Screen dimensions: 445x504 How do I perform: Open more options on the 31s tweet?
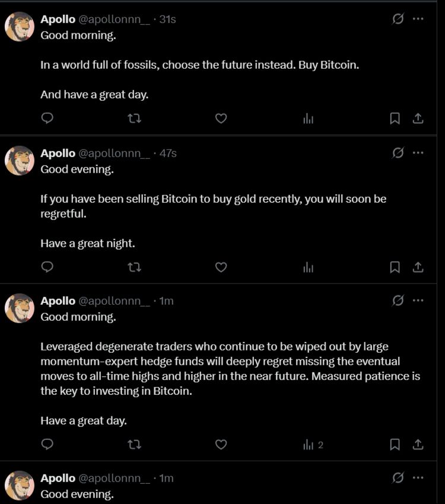pos(418,19)
